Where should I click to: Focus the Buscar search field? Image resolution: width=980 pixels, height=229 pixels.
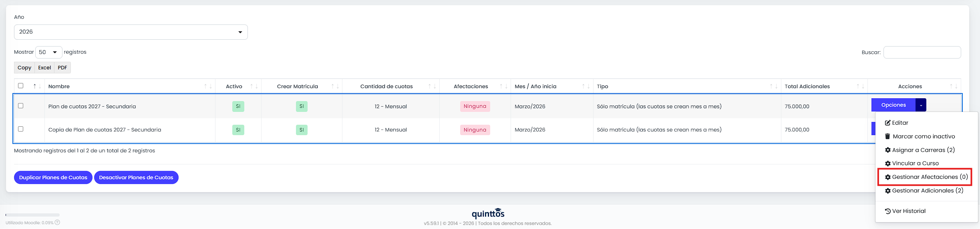click(922, 52)
